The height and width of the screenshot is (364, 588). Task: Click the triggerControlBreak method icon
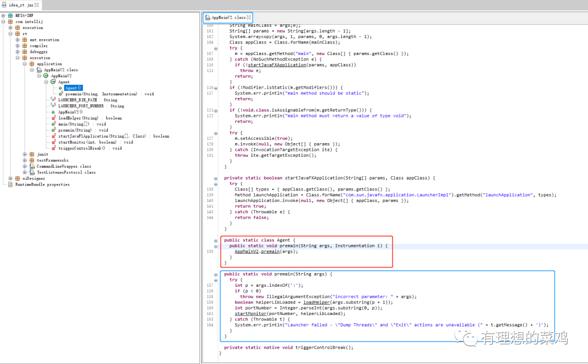click(53, 148)
